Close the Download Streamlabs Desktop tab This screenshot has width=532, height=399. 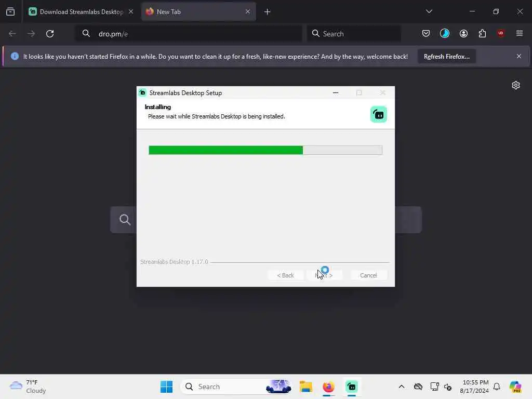(131, 12)
